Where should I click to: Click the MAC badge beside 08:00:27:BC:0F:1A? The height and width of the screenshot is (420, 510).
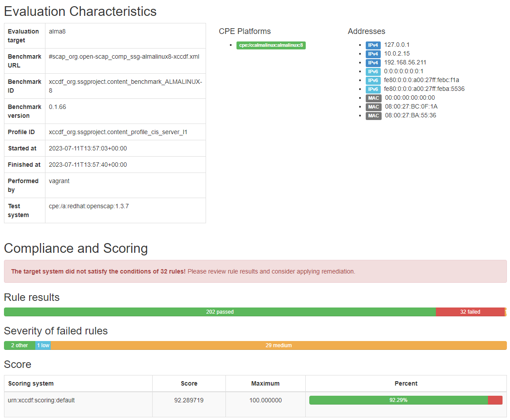(x=373, y=107)
